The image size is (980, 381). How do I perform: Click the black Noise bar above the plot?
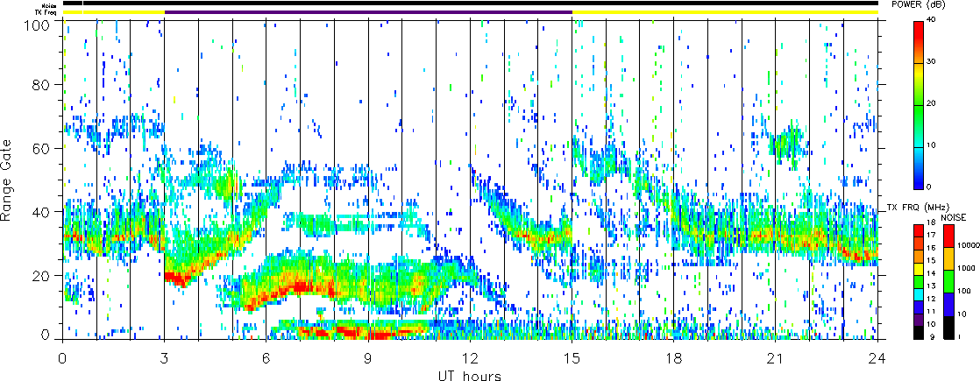pos(471,4)
